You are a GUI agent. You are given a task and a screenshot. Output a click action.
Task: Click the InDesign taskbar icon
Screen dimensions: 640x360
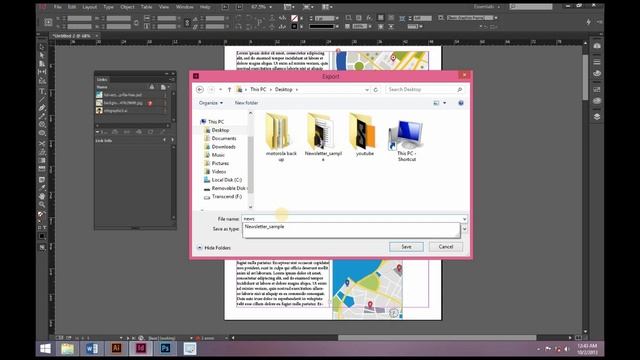141,348
